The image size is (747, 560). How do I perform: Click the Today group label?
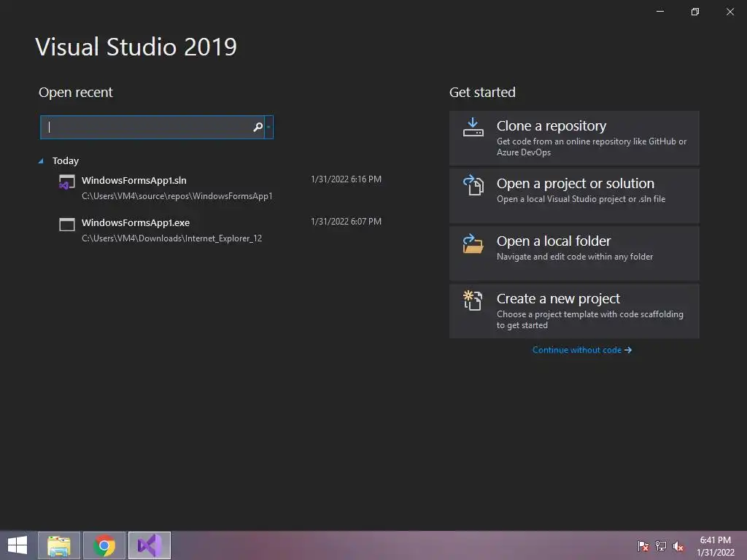pyautogui.click(x=65, y=161)
